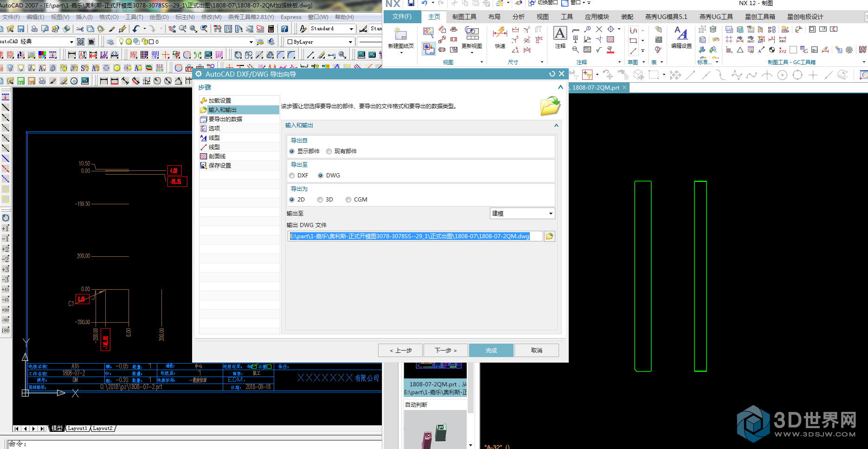Screen dimensions: 868x449
Task: Switch to the '制图工具' ribbon tab
Action: (x=464, y=17)
